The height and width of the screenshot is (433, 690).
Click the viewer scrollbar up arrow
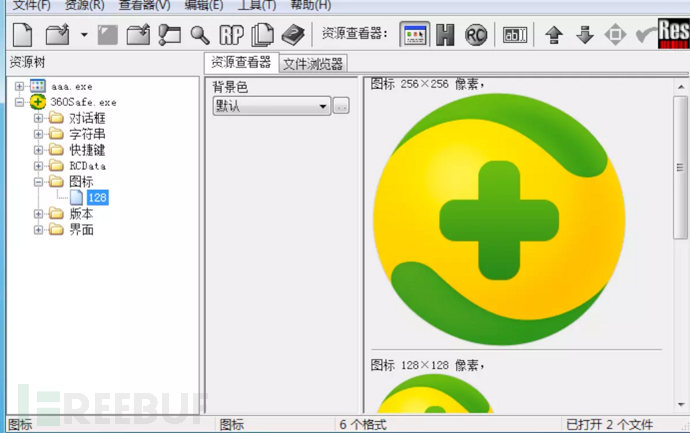681,87
